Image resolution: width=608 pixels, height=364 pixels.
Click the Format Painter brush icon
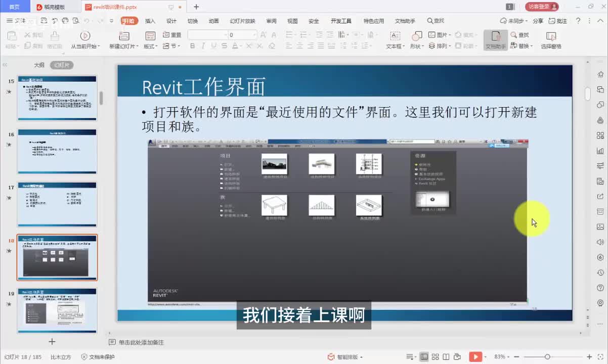54,35
